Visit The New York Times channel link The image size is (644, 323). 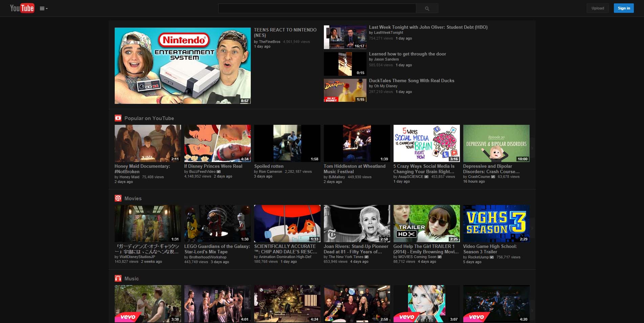(346, 257)
